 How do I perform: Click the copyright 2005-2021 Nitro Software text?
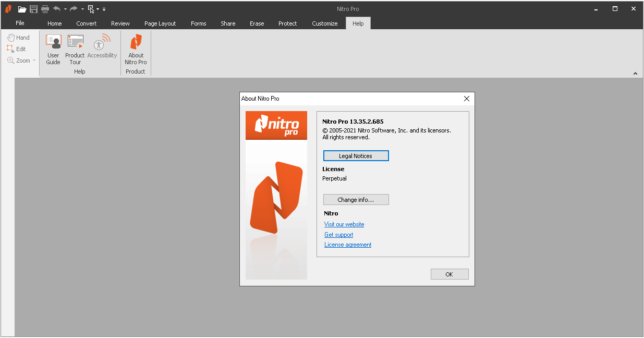pos(387,134)
